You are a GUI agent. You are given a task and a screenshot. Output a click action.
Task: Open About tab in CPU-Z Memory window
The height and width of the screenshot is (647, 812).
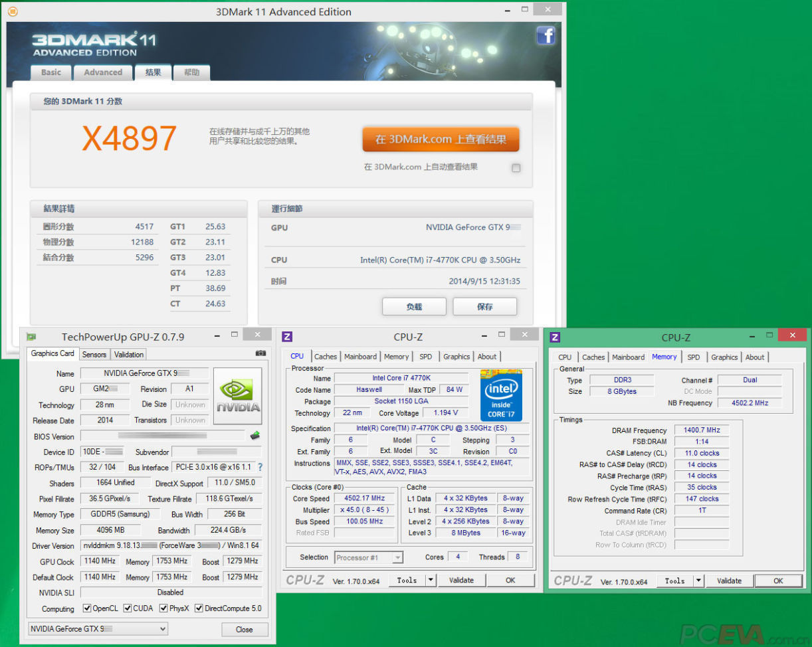point(755,357)
